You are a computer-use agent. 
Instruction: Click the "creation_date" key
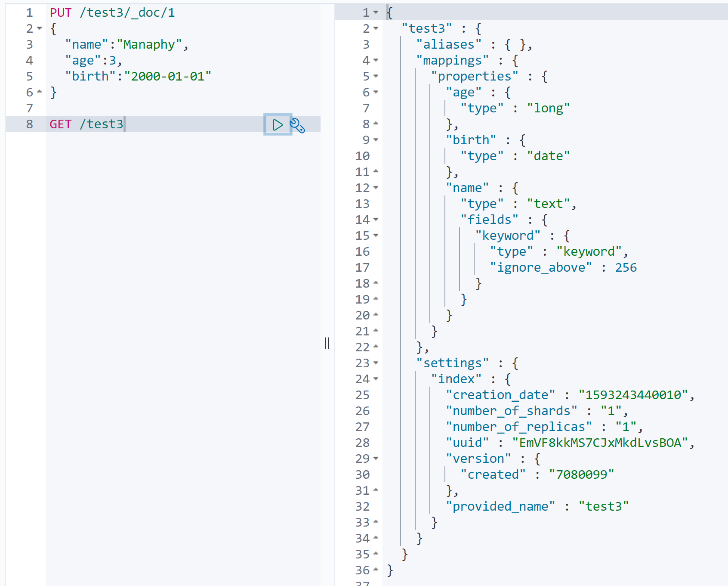(x=500, y=395)
